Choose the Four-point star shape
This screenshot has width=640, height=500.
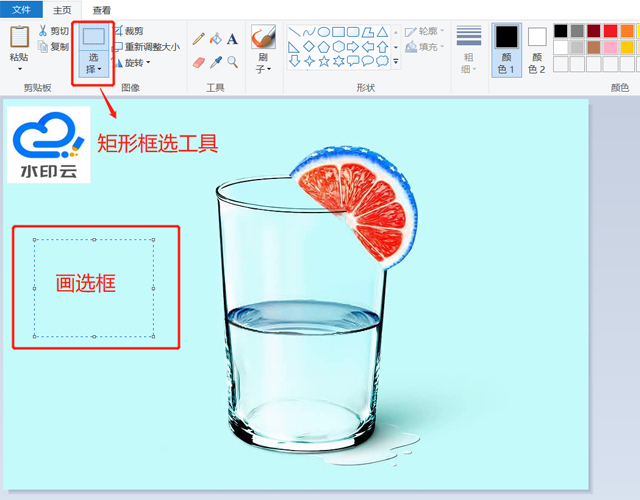point(309,61)
